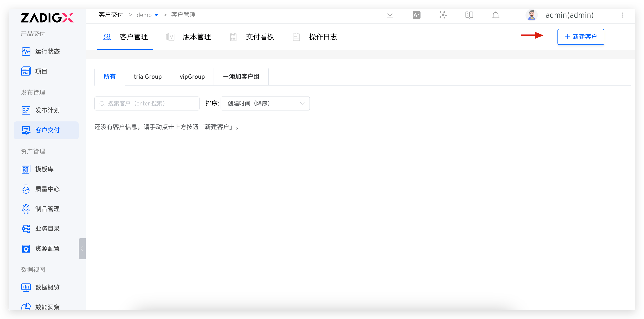Open the notification bell
Image resolution: width=644 pixels, height=319 pixels.
point(495,15)
